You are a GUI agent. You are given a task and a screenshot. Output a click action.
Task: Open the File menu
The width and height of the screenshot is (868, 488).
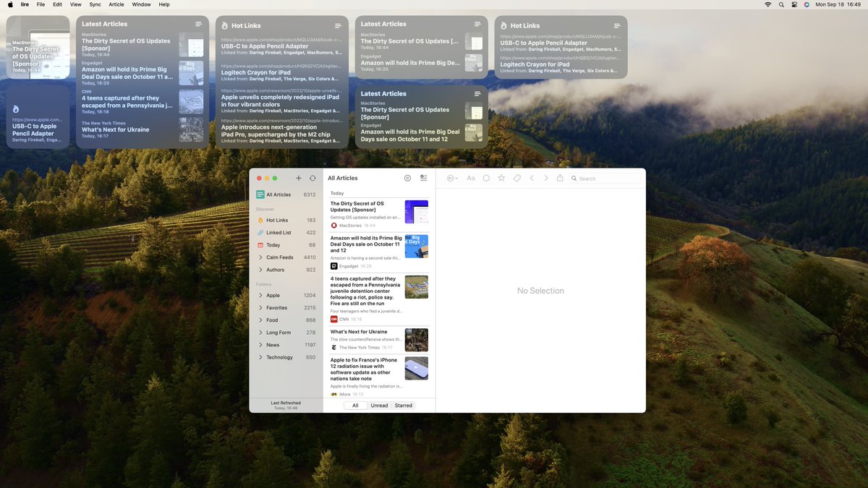point(41,4)
